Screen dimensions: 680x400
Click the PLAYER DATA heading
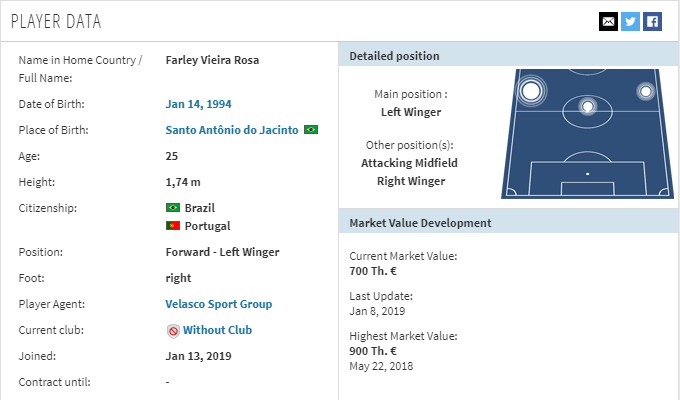click(x=56, y=21)
